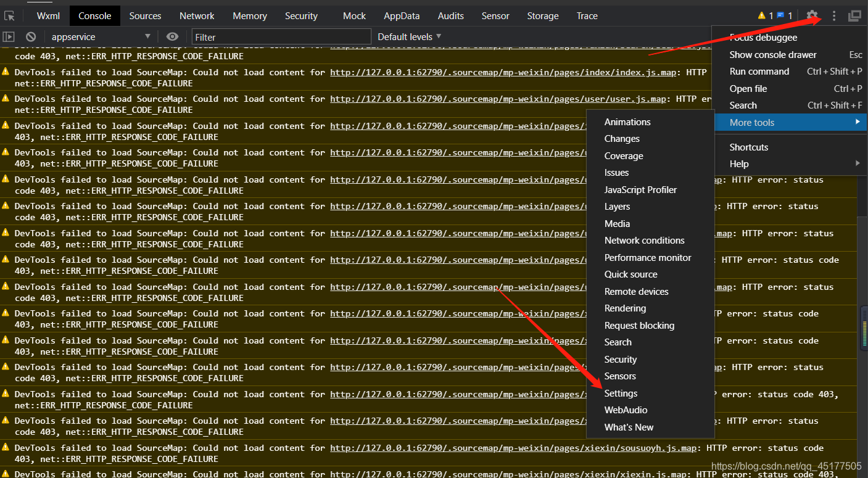Open Settings from More tools submenu
The image size is (868, 478).
pos(650,394)
